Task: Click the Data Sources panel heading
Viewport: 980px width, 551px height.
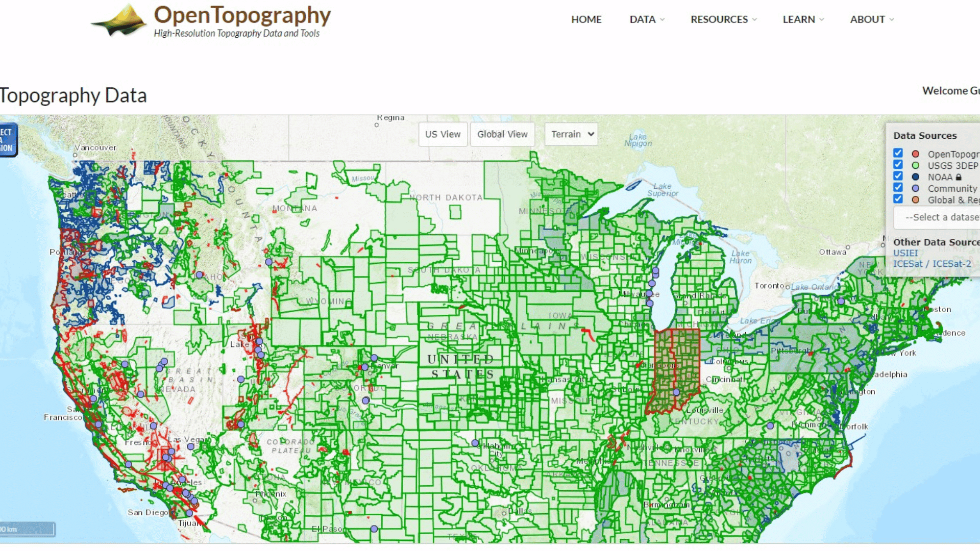Action: (x=925, y=136)
